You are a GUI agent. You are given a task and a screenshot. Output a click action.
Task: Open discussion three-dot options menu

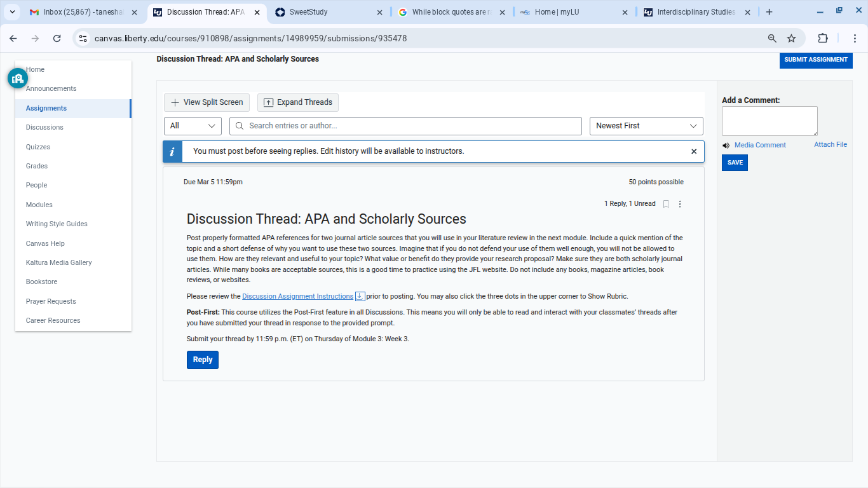[680, 204]
